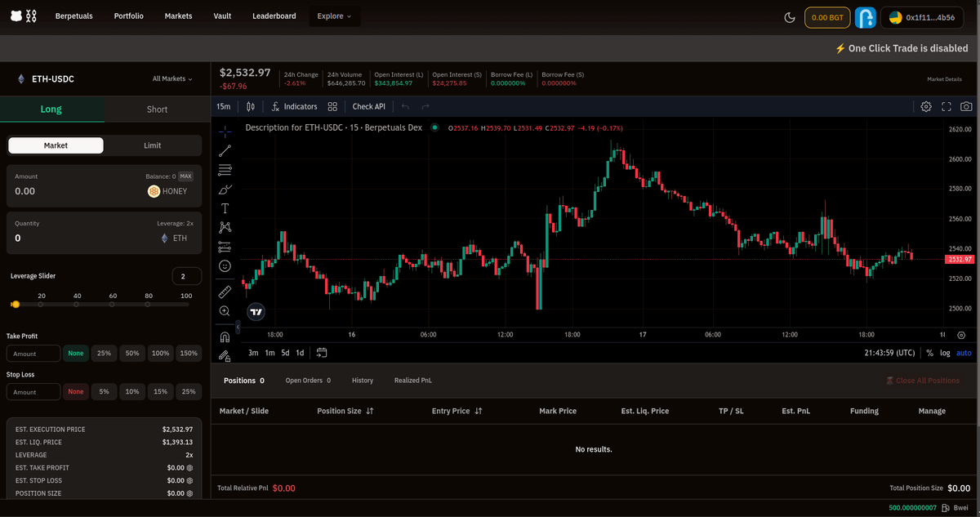Open the emoji icons tool
This screenshot has width=980, height=517.
click(x=225, y=266)
